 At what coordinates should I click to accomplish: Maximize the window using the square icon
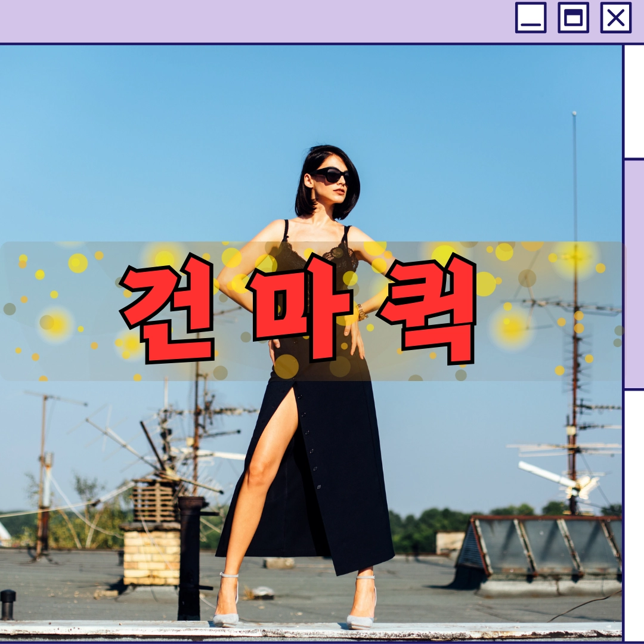(x=574, y=18)
